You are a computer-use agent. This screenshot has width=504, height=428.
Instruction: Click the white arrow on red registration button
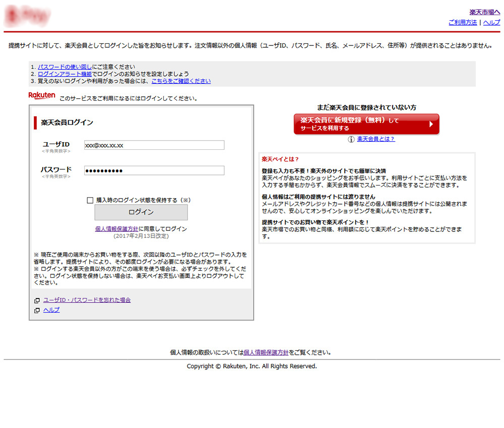point(431,124)
